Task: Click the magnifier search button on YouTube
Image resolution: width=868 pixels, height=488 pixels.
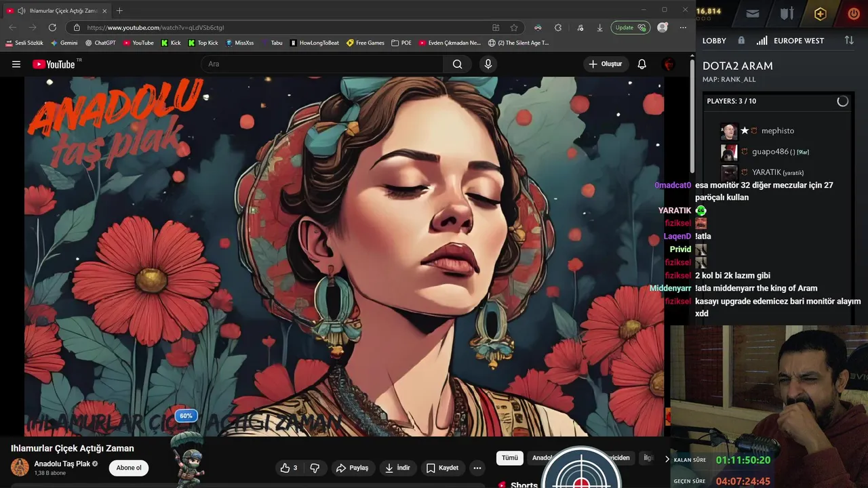Action: tap(458, 64)
